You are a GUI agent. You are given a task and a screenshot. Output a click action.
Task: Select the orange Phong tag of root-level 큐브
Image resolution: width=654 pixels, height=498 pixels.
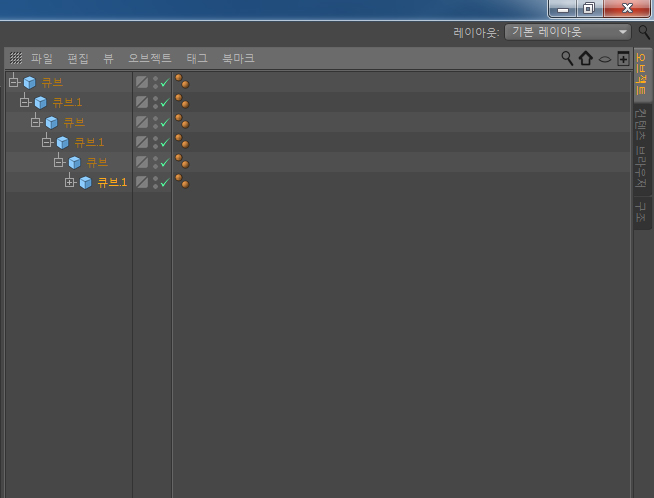click(182, 81)
